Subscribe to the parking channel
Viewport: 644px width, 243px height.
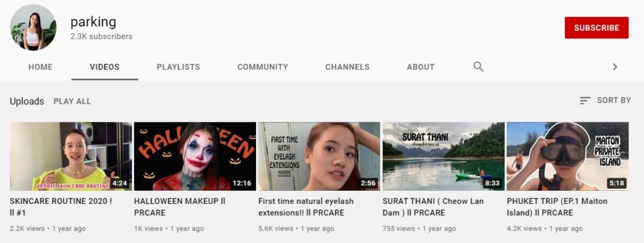pos(596,28)
